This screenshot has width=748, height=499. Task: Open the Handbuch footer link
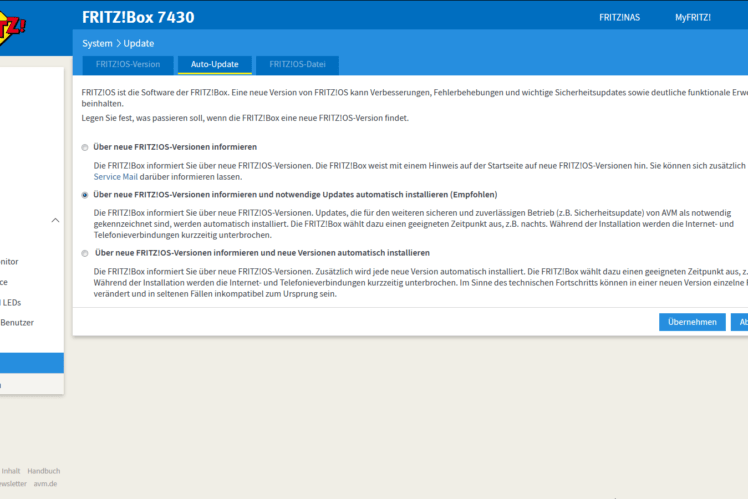44,471
